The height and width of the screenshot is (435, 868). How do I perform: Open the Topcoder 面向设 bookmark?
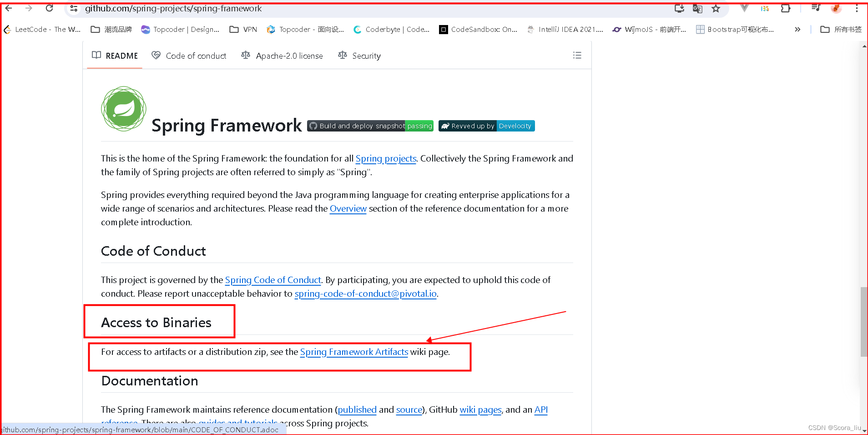tap(305, 29)
